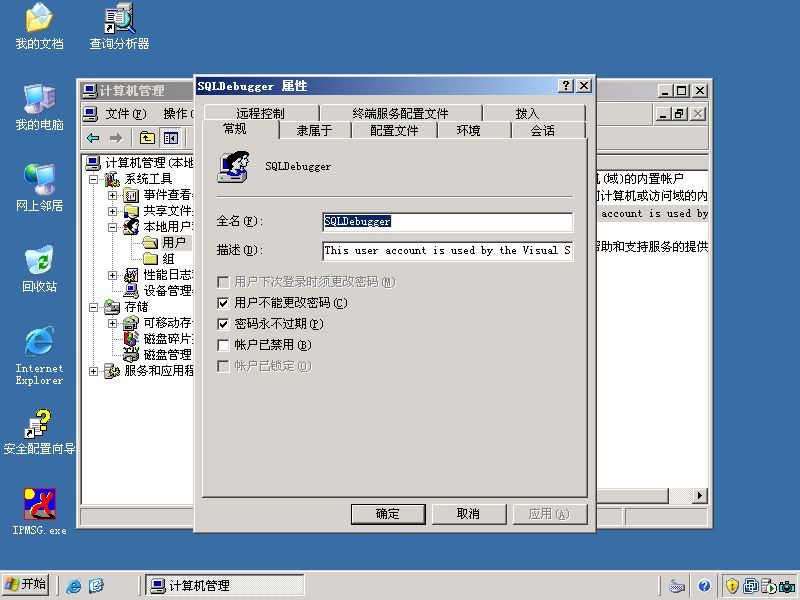
Task: Click the SQLDebugger user icon in dialog
Action: (233, 166)
